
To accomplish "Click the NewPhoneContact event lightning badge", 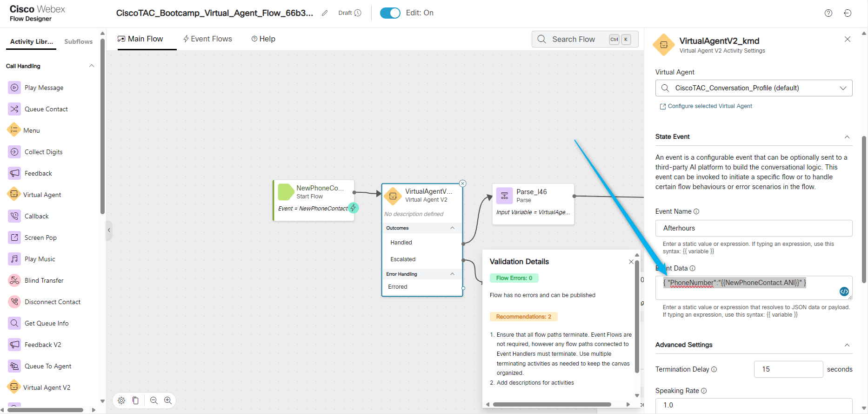I will (x=354, y=208).
